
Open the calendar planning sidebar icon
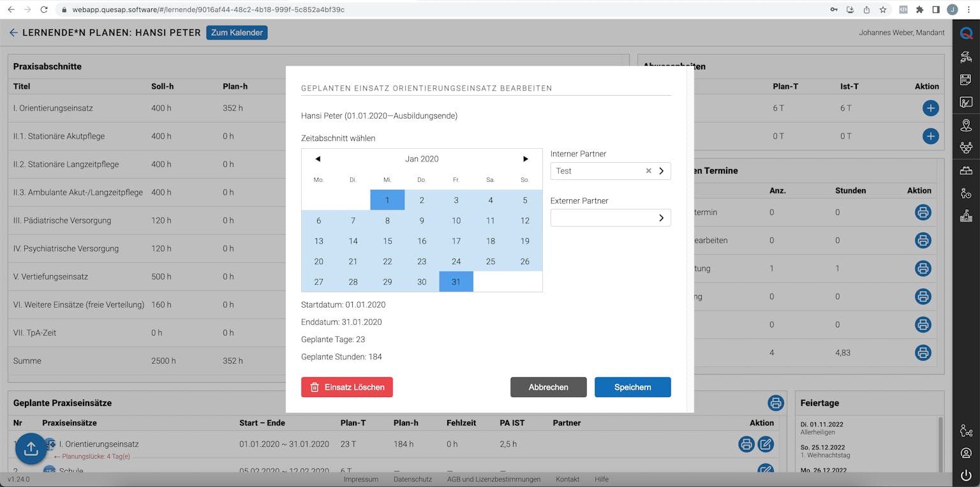[x=965, y=79]
